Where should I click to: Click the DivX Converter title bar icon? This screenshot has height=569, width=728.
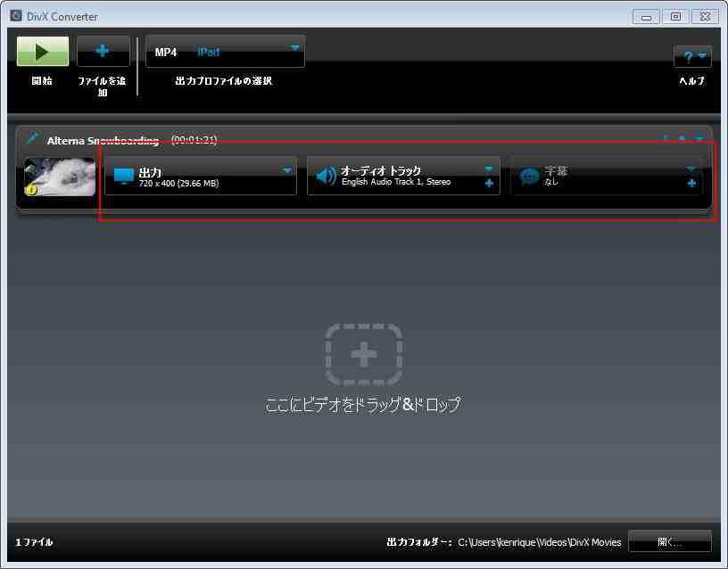coord(16,16)
